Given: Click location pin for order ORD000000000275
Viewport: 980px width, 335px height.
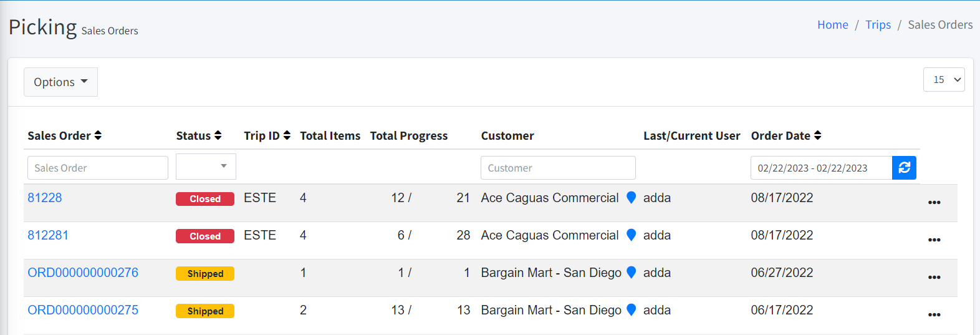Looking at the screenshot, I should pos(631,310).
